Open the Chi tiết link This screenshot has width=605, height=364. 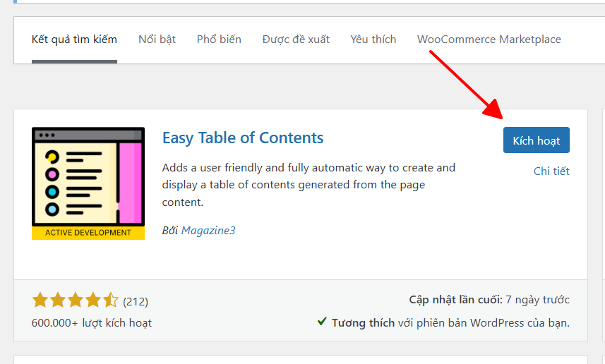[551, 171]
